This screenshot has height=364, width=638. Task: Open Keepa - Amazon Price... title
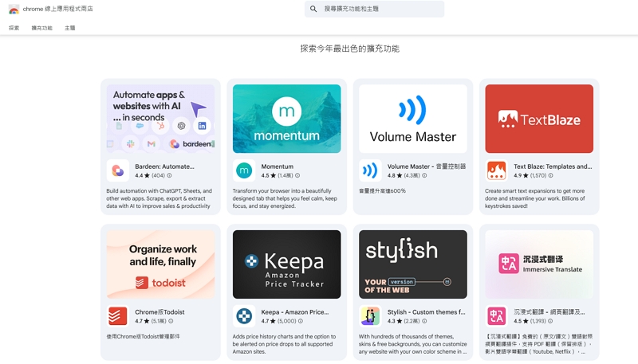(x=295, y=312)
